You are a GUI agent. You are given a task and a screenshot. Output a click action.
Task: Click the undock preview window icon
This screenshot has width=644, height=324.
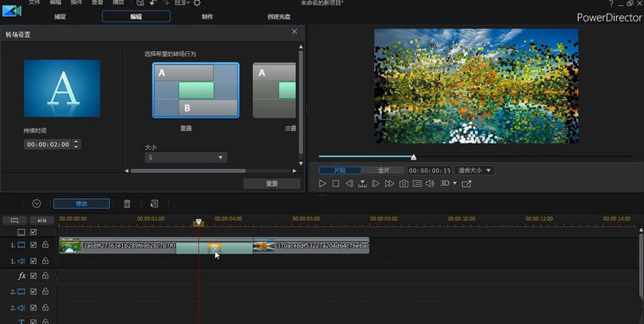(x=467, y=184)
